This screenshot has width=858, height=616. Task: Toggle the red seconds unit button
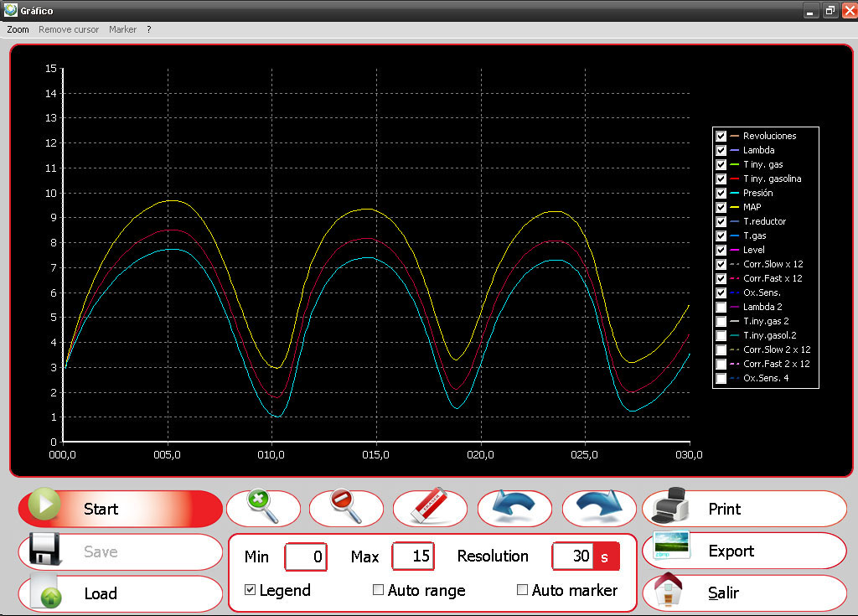click(605, 556)
